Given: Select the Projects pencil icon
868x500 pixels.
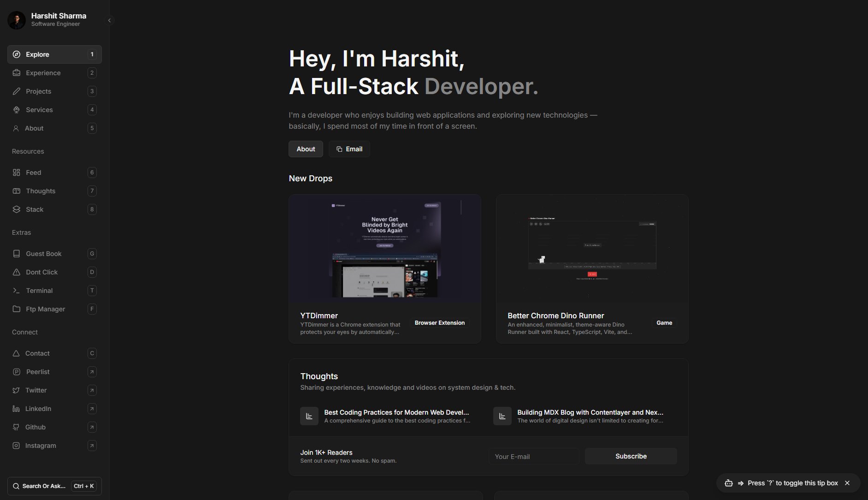Looking at the screenshot, I should point(17,91).
